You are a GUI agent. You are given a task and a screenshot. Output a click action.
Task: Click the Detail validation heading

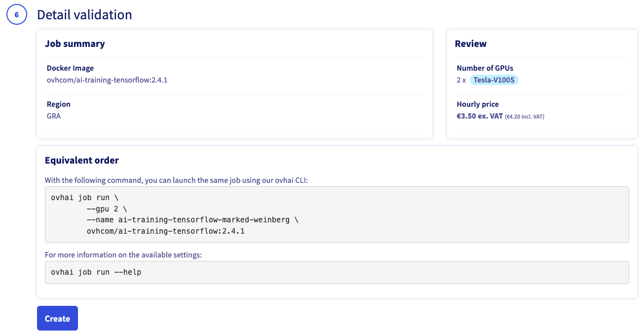[84, 15]
